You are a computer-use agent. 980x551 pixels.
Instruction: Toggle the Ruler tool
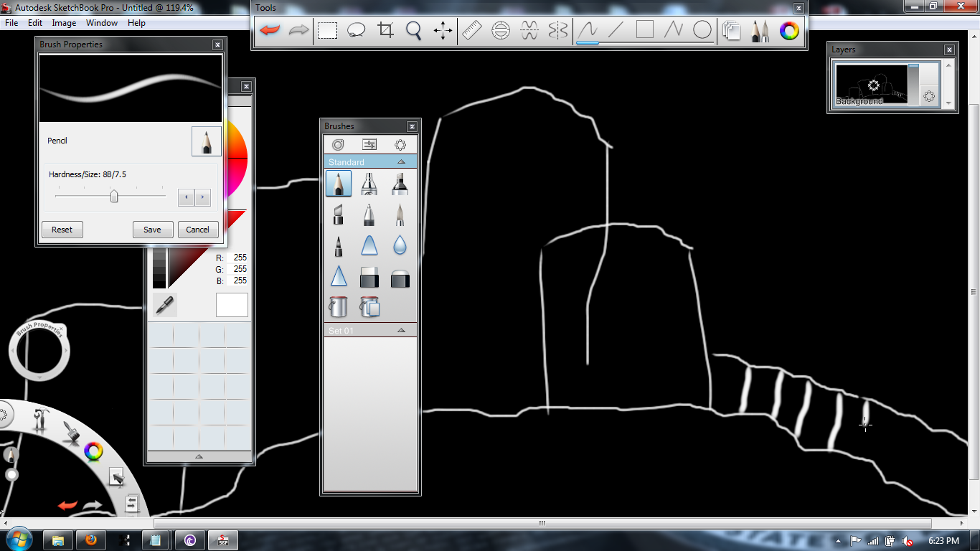coord(471,31)
